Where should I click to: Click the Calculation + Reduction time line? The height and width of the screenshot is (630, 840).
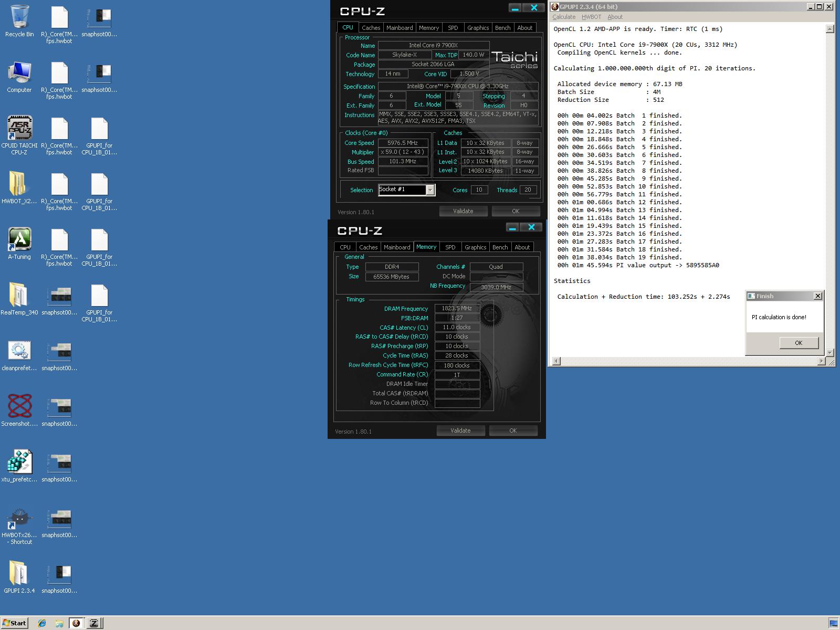644,297
